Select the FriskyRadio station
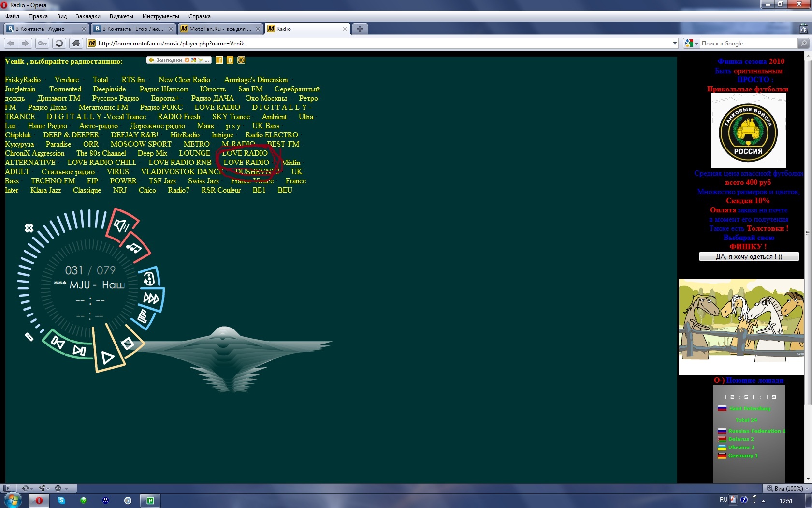812x508 pixels. pos(23,80)
